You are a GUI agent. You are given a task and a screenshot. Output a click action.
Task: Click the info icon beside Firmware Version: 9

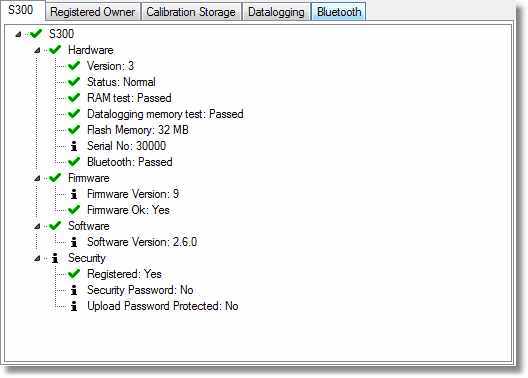(x=74, y=194)
